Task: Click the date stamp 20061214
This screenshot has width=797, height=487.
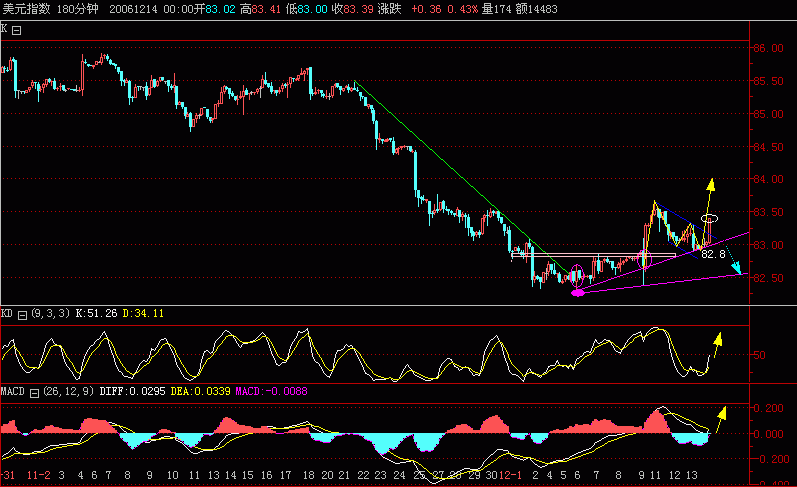Action: [x=133, y=9]
